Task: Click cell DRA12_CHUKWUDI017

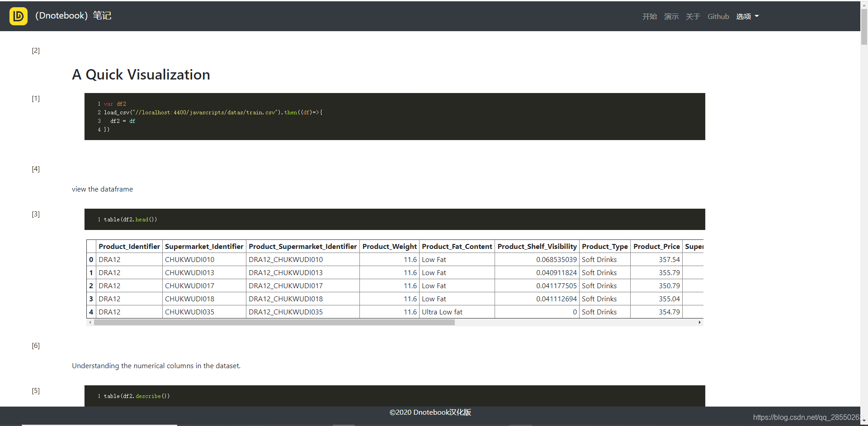Action: coord(303,286)
